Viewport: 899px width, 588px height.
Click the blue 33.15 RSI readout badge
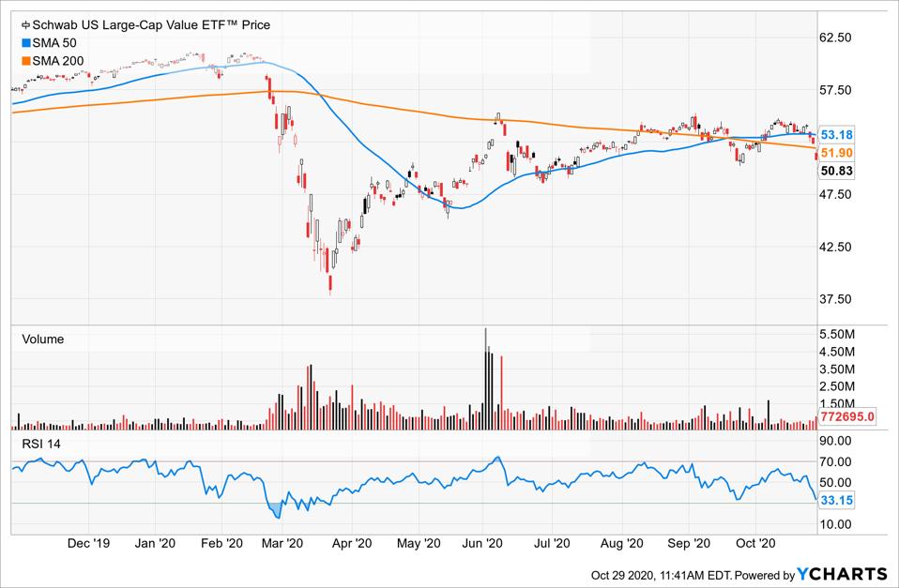point(838,502)
